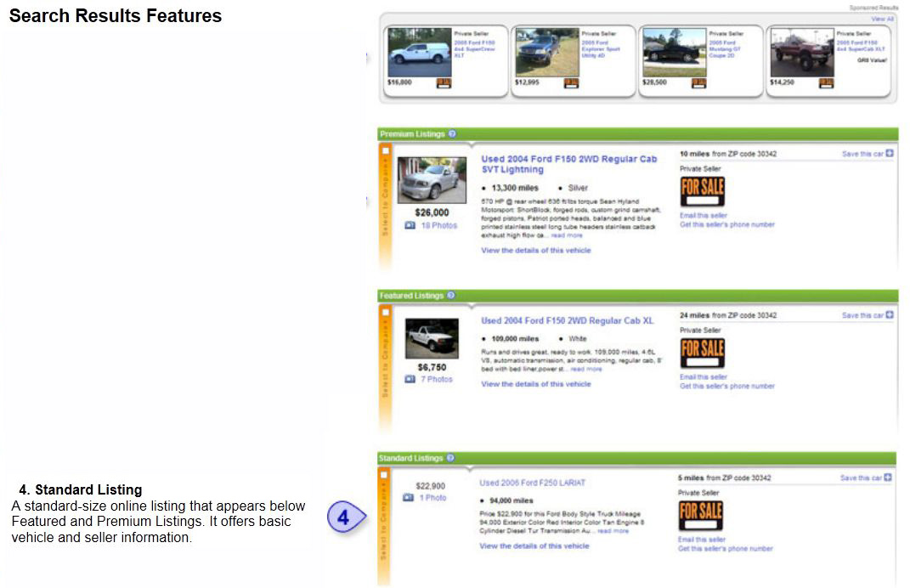
Task: View the details of the Regular Cab XL vehicle
Action: pyautogui.click(x=535, y=384)
